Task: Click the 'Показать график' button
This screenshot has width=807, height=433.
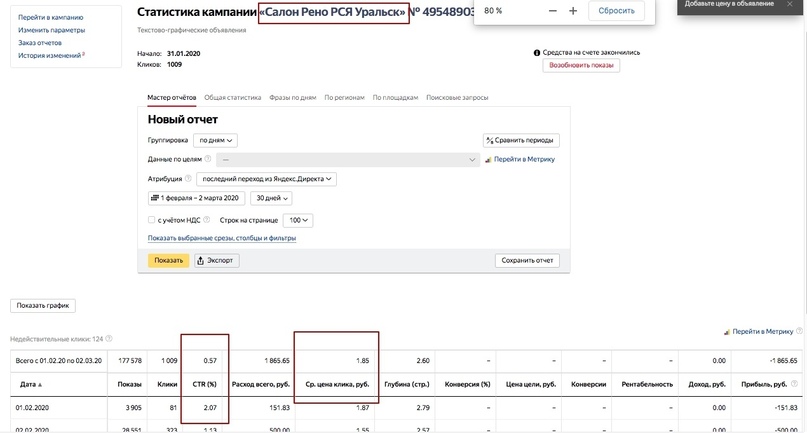Action: tap(43, 305)
